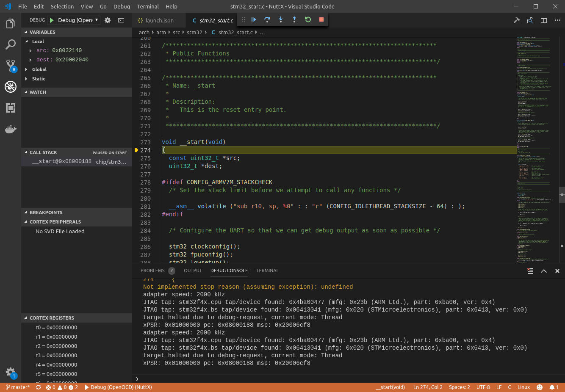
Task: Switch to the launch.json tab
Action: tap(159, 19)
